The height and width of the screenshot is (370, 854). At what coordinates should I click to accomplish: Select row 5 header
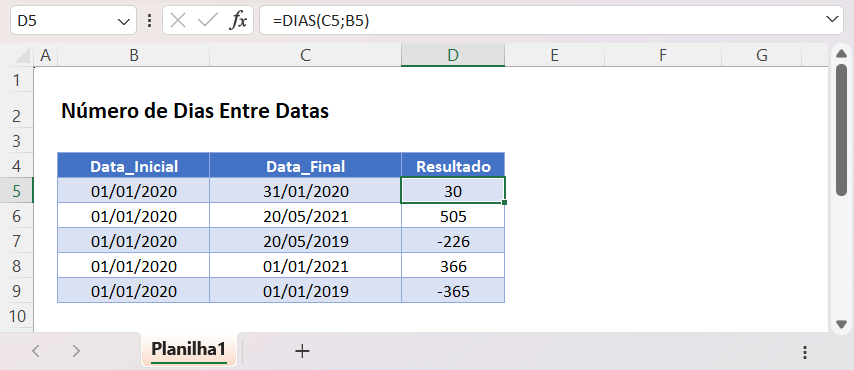click(16, 191)
